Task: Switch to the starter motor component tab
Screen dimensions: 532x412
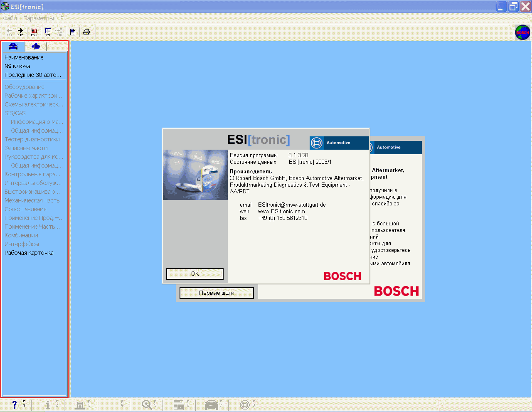Action: (x=36, y=46)
